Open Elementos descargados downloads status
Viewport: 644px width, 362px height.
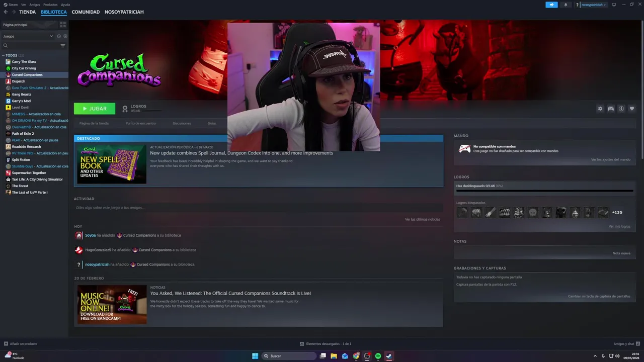[x=326, y=343]
